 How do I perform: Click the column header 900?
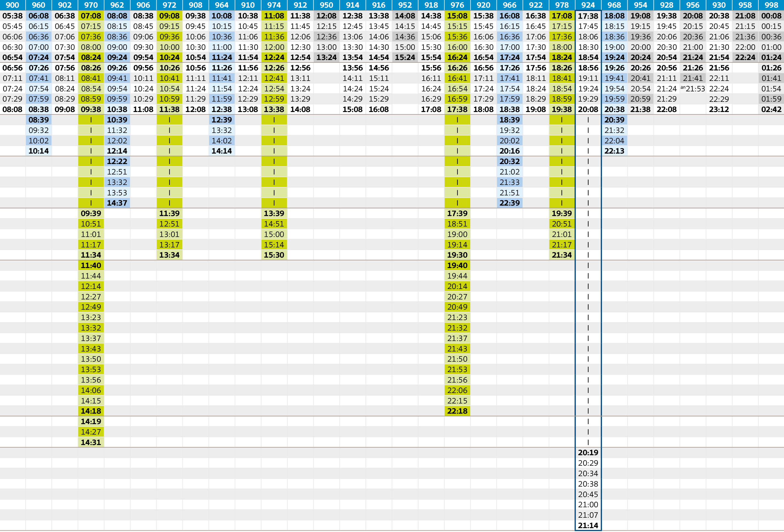[x=12, y=5]
